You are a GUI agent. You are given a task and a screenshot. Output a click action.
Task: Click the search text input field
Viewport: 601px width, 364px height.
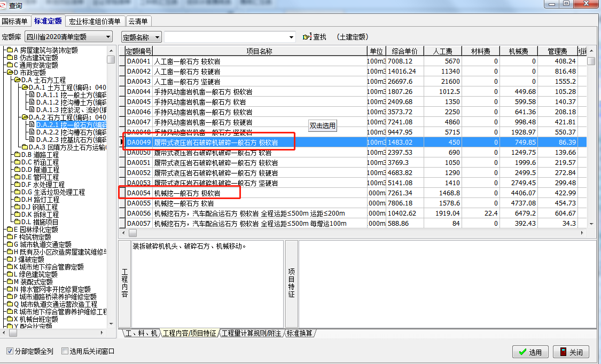tap(226, 37)
